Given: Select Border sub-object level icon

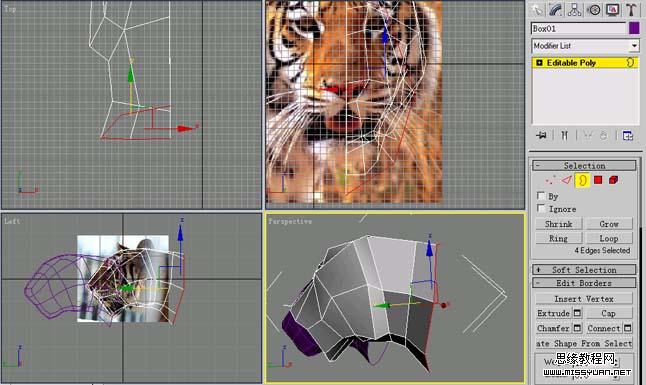Looking at the screenshot, I should 583,180.
